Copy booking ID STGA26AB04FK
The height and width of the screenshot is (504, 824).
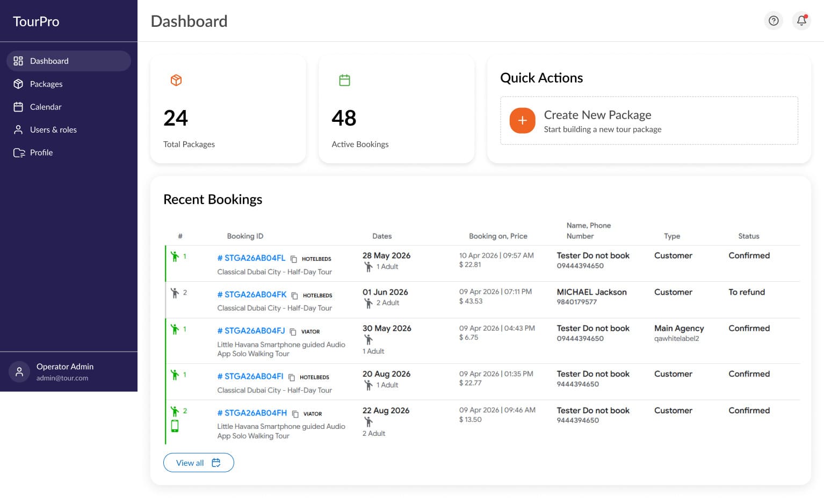295,296
